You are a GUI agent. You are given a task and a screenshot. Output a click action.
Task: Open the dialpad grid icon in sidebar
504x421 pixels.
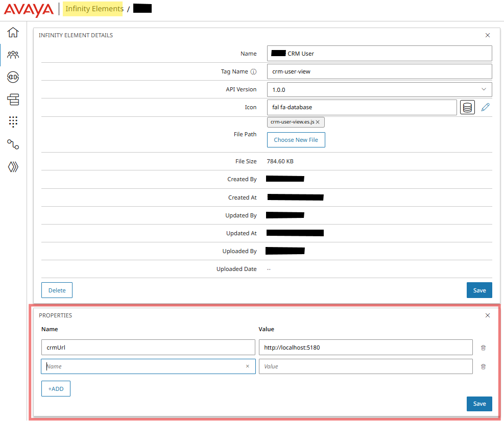12,122
